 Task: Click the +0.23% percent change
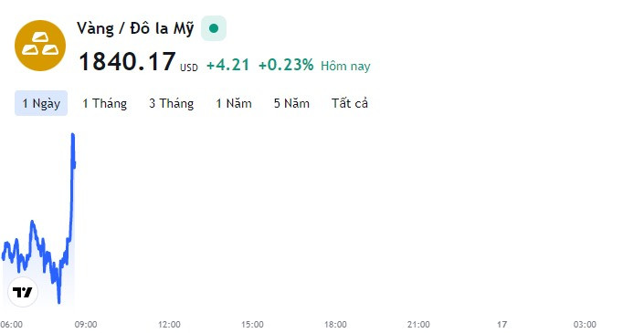click(x=286, y=65)
